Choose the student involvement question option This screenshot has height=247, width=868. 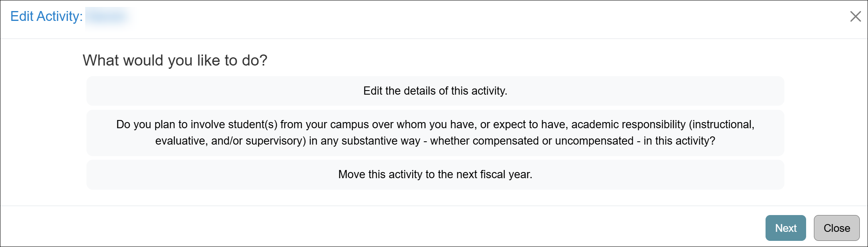pos(434,133)
